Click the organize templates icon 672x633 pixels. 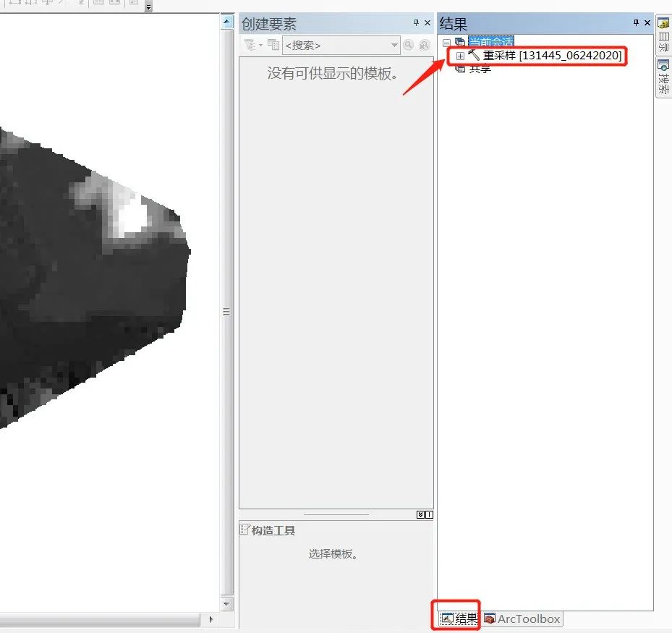coord(273,45)
